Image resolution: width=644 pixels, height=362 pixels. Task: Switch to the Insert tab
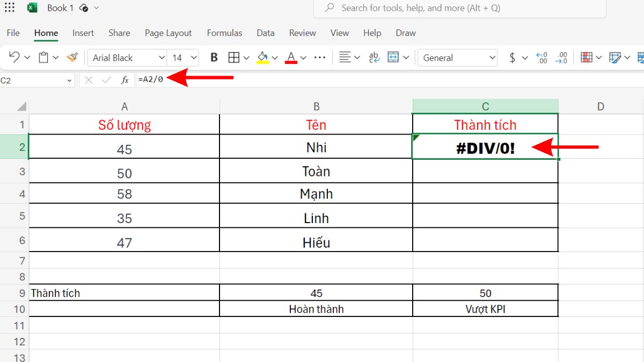(83, 33)
